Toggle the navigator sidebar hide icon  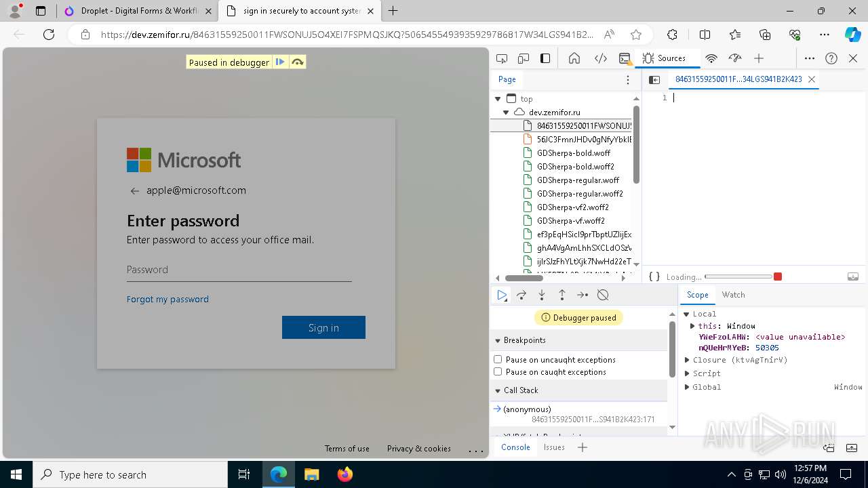pos(654,79)
